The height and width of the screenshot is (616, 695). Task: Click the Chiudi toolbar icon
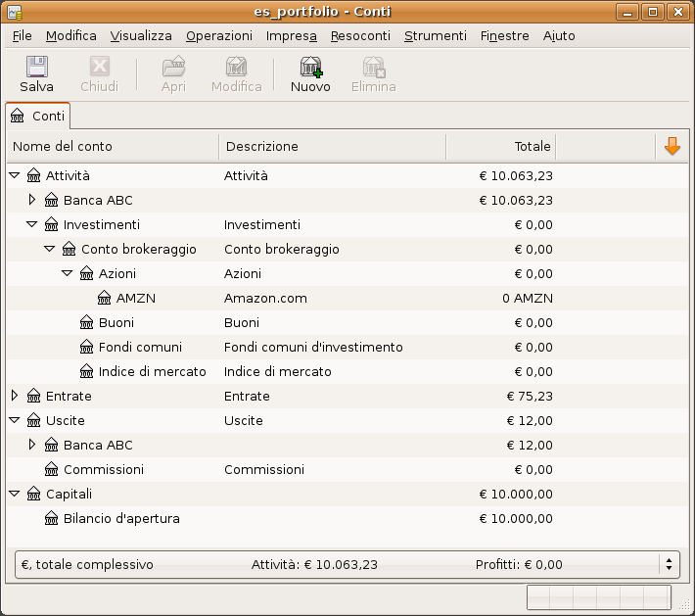(99, 67)
